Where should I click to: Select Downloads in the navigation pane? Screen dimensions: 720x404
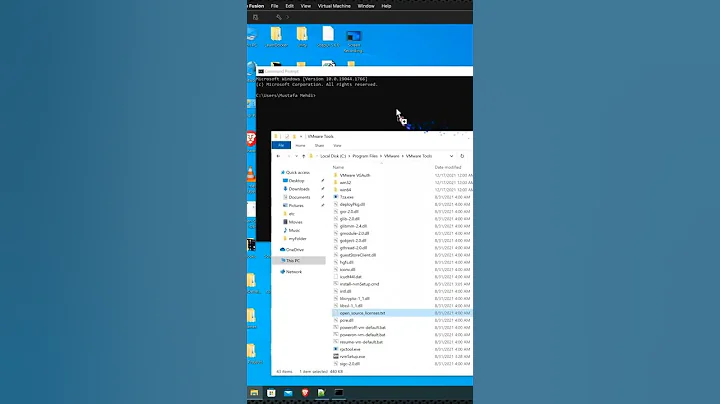pos(299,189)
